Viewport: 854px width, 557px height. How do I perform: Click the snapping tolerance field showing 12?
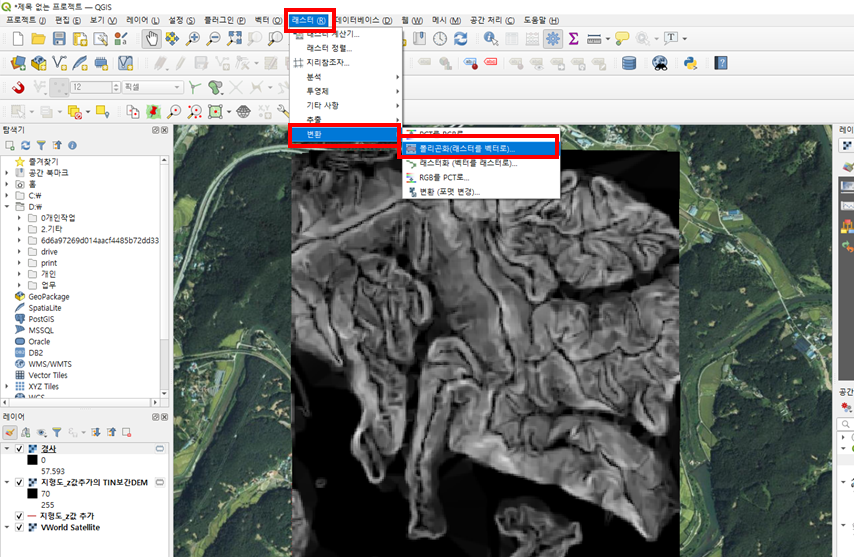91,87
